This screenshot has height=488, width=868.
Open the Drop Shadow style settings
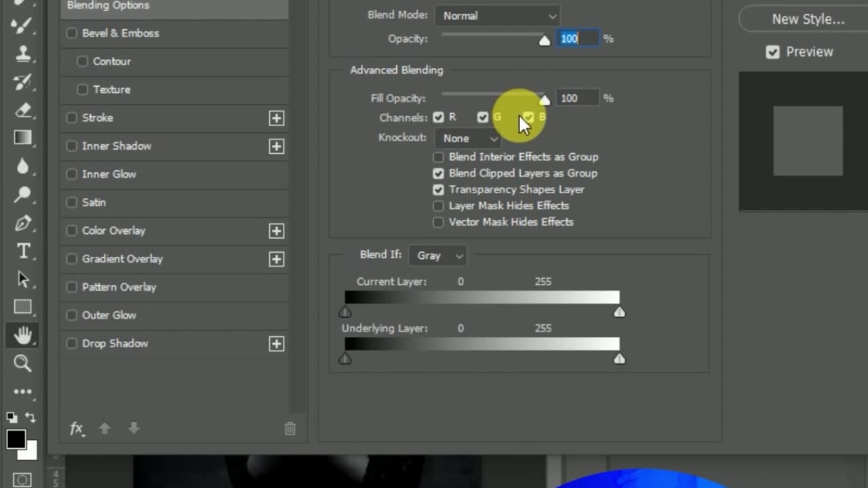(115, 344)
